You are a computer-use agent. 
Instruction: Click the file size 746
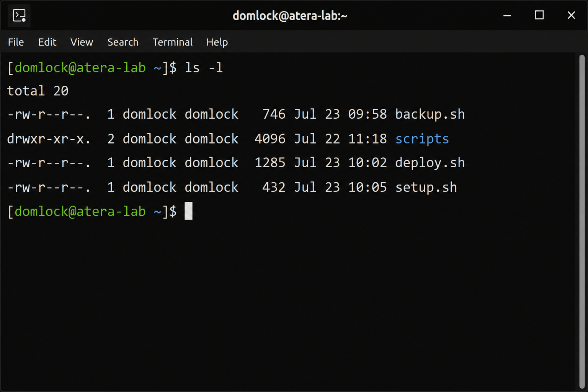274,114
